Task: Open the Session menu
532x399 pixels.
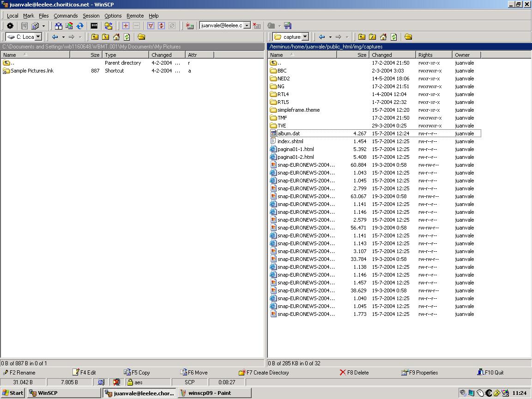Action: tap(91, 16)
